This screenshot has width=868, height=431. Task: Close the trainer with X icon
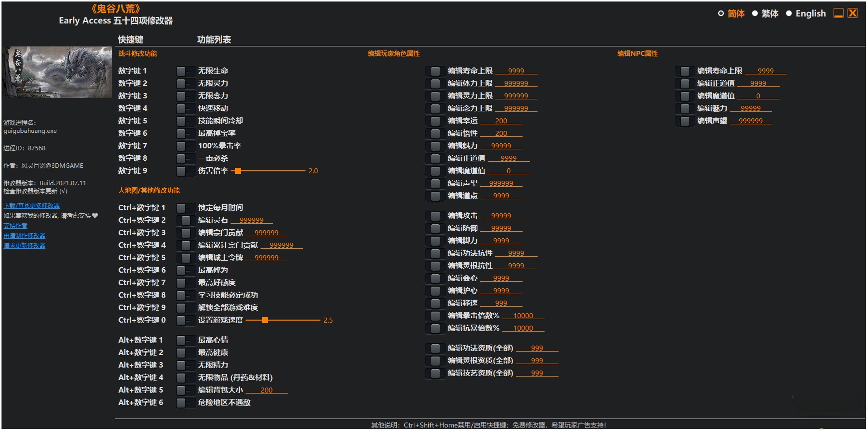[853, 13]
